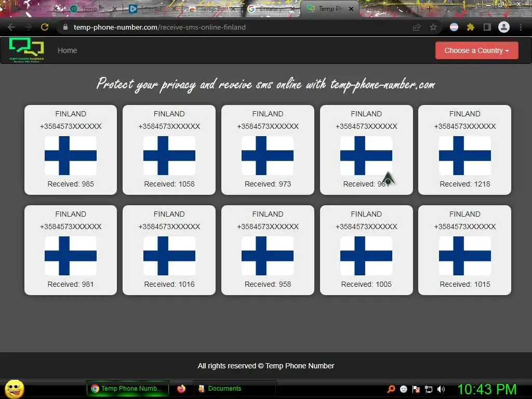The width and height of the screenshot is (532, 399).
Task: Open Finland number with Received: 973
Action: coord(268,150)
